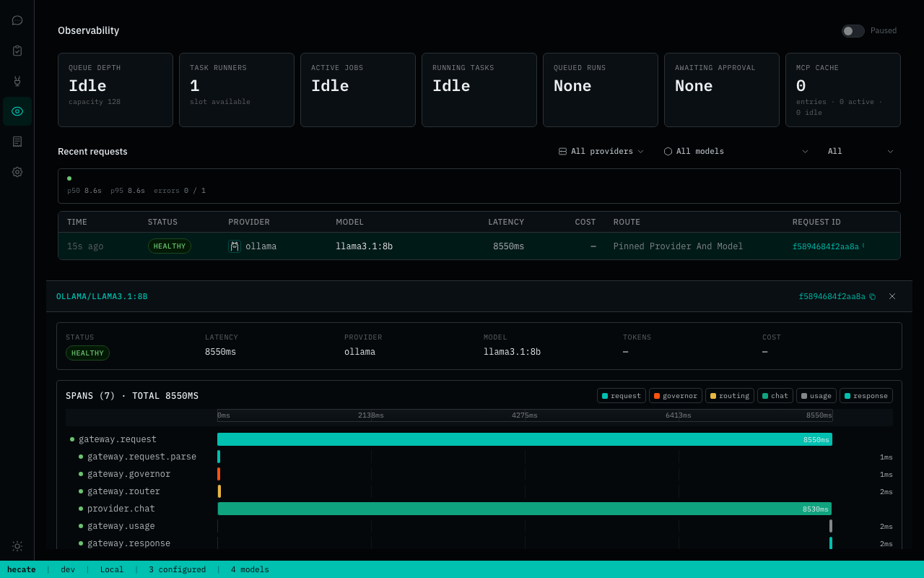Viewport: 924px width, 578px height.
Task: Open the chat icon in sidebar
Action: click(x=17, y=20)
